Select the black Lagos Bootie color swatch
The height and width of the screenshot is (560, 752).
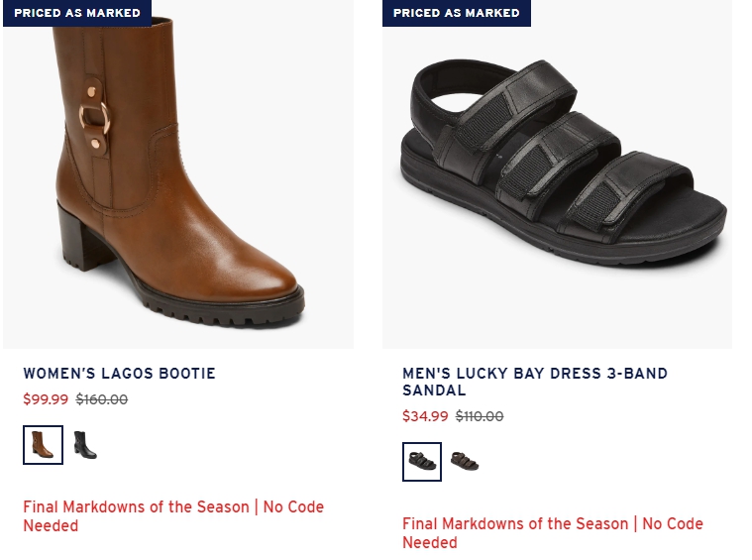pos(85,445)
